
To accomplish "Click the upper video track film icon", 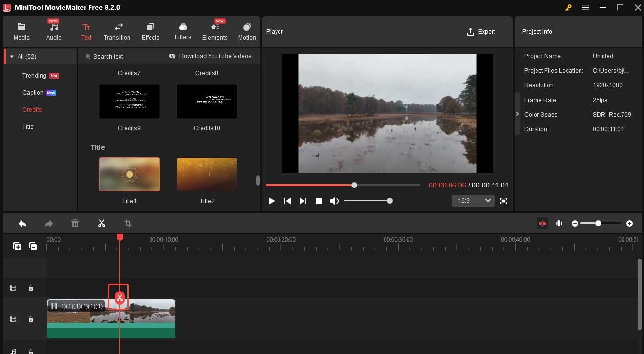I will pos(13,288).
